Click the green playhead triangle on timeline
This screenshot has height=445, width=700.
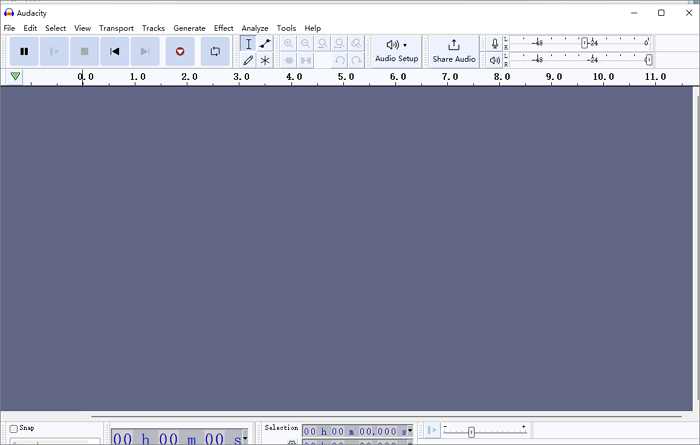tap(16, 77)
